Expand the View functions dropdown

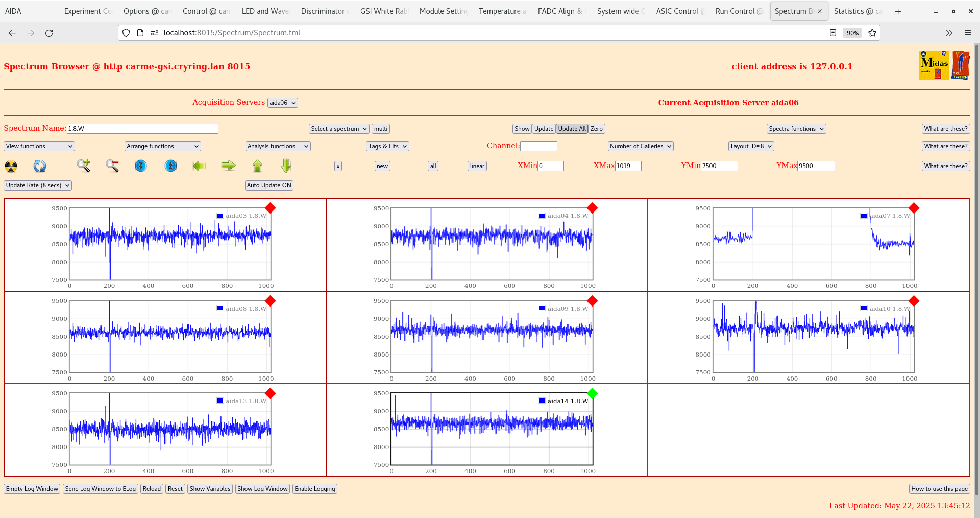click(39, 146)
